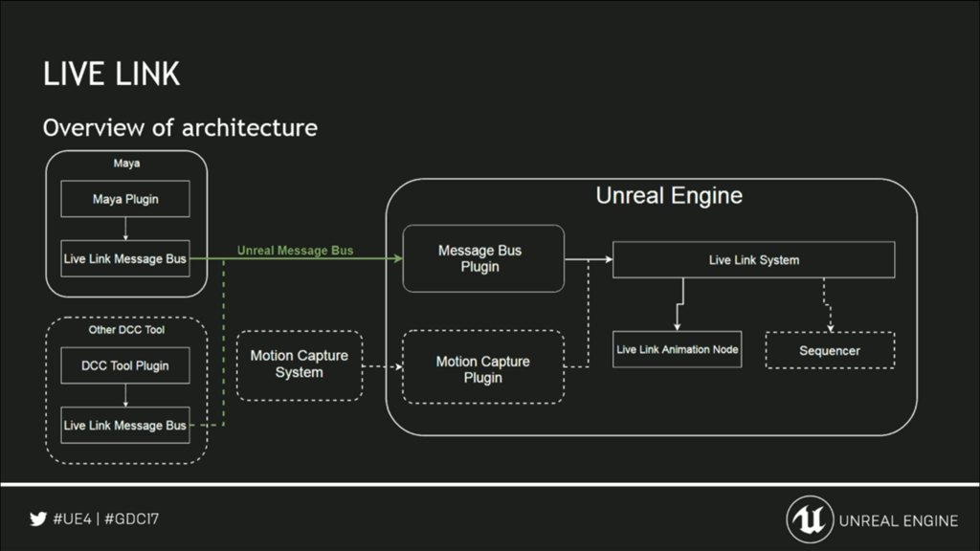980x551 pixels.
Task: Select the Message Bus Plugin box
Action: click(483, 258)
